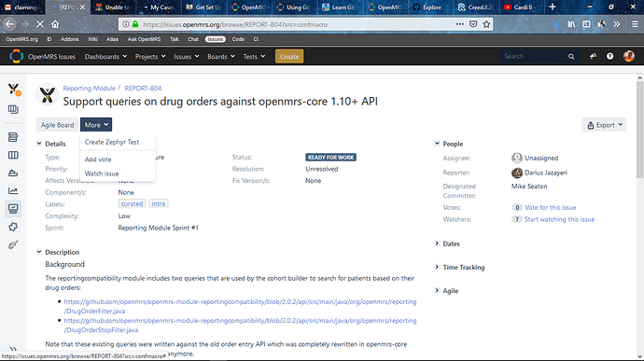
Task: Bookmark this page with the star icon
Action: pyautogui.click(x=486, y=24)
